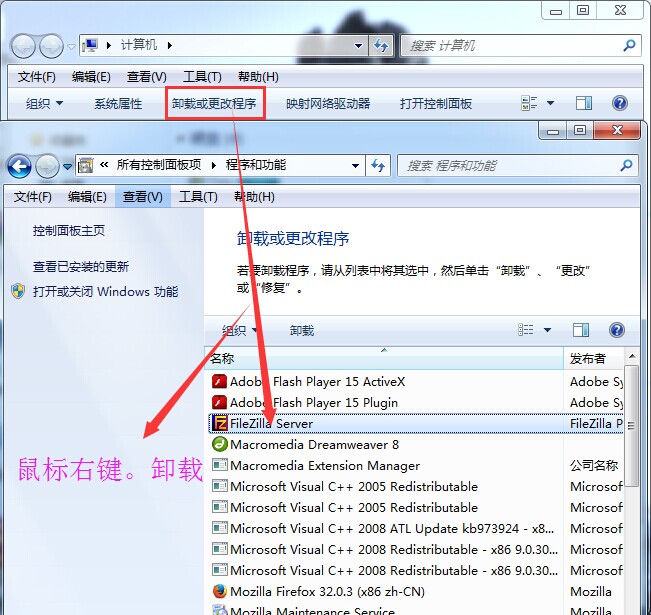Click back arrow in Programs and Features window
Screen dimensions: 651x615
[19, 166]
